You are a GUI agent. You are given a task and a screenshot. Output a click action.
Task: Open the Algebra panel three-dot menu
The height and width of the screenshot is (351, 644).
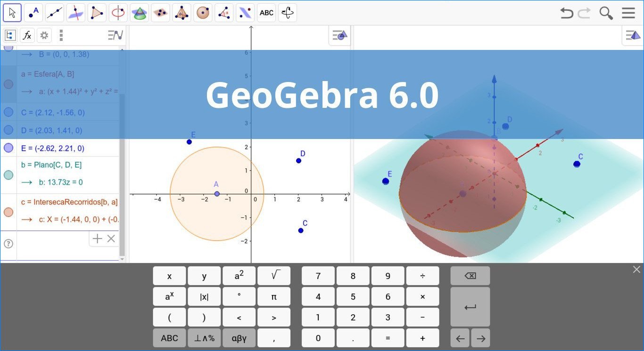click(x=61, y=35)
